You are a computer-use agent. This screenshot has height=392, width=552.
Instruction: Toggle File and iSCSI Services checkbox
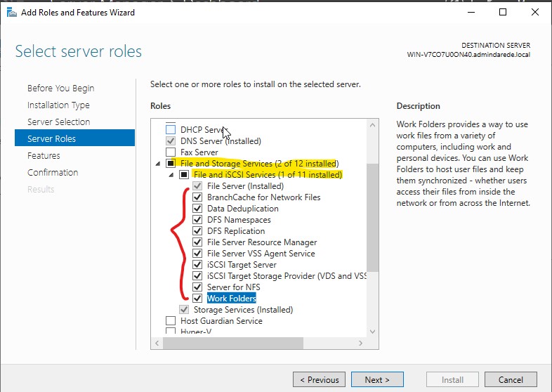[x=184, y=175]
